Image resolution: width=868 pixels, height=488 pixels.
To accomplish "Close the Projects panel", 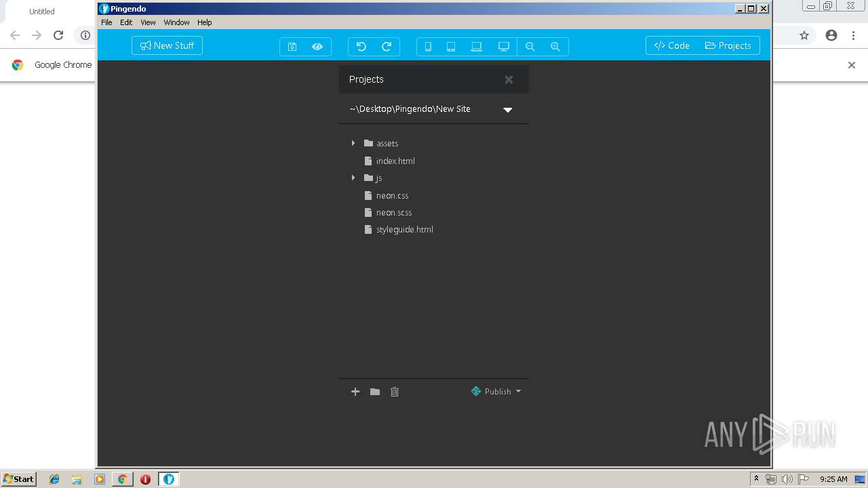I will point(509,79).
